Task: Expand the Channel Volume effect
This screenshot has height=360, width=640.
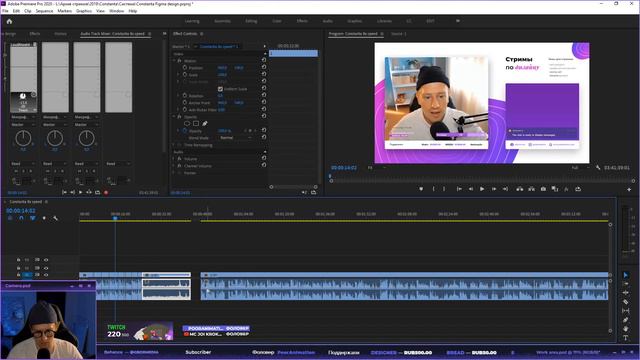Action: click(x=174, y=166)
